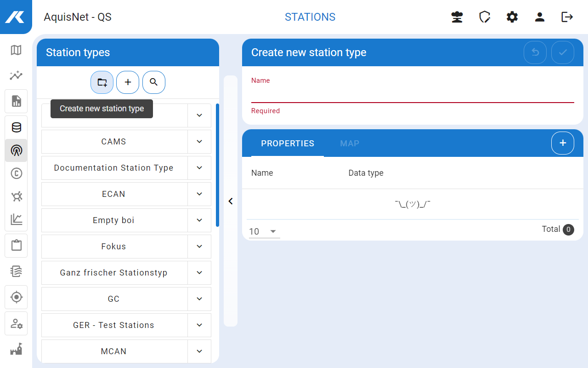
Task: Click the map icon in left sidebar
Action: [16, 50]
